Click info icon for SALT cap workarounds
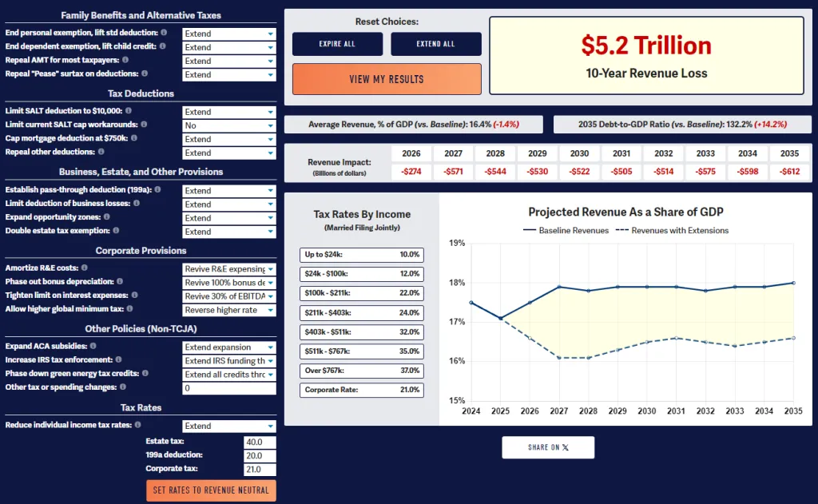818x504 pixels. pyautogui.click(x=144, y=124)
